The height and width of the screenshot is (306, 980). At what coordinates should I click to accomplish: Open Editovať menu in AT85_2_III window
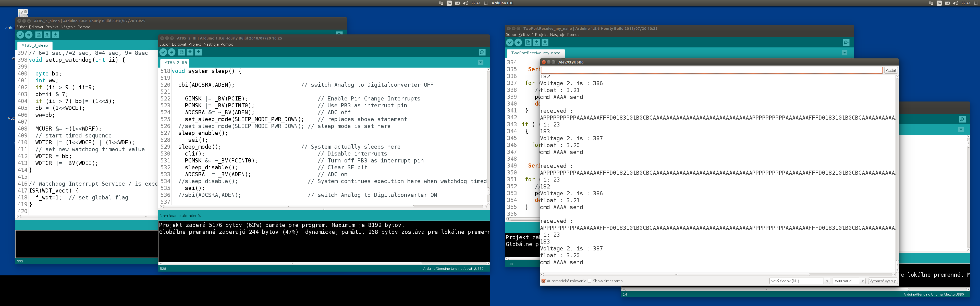coord(179,44)
